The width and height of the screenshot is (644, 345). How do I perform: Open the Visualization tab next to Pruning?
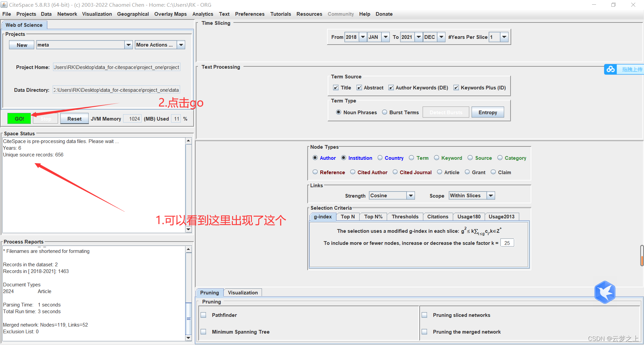coord(243,293)
